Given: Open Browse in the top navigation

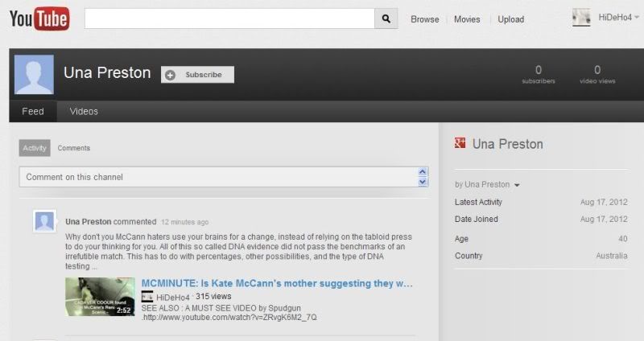Looking at the screenshot, I should [425, 19].
